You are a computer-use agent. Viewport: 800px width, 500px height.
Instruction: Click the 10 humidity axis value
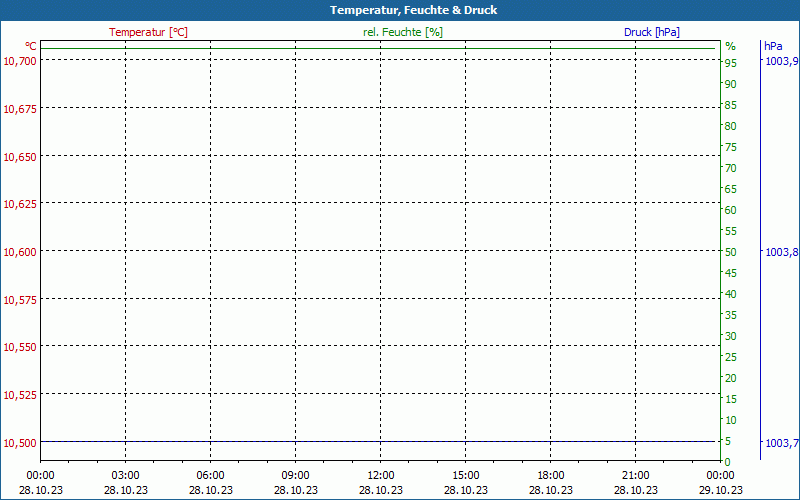731,420
